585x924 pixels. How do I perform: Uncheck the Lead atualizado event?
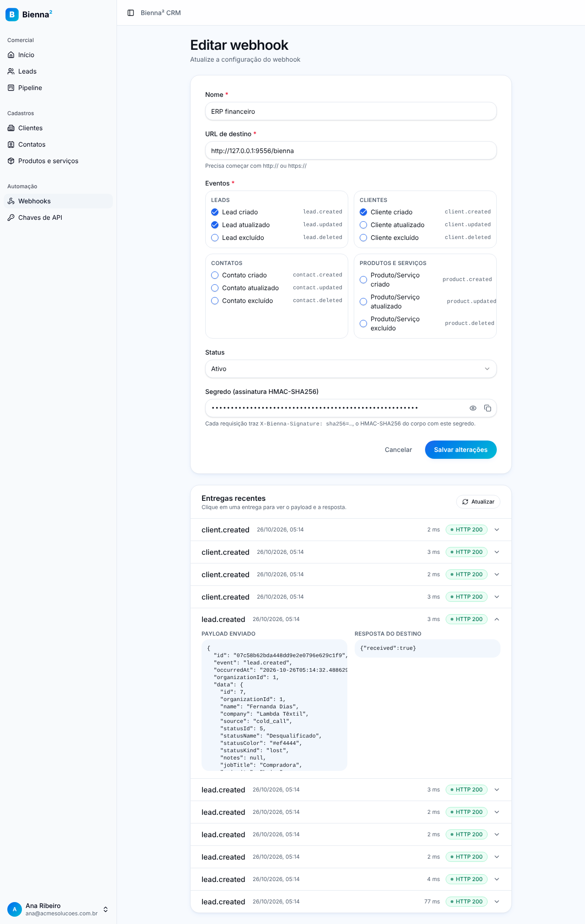[x=215, y=225]
